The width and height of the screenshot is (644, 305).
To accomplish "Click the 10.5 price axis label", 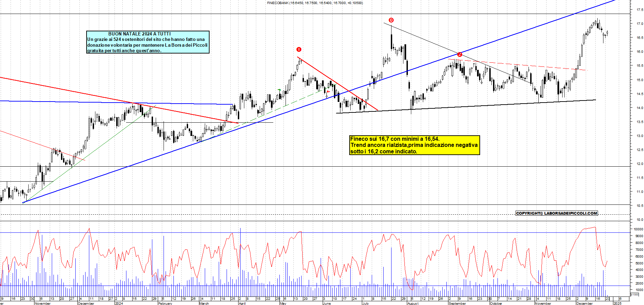I will [640, 205].
